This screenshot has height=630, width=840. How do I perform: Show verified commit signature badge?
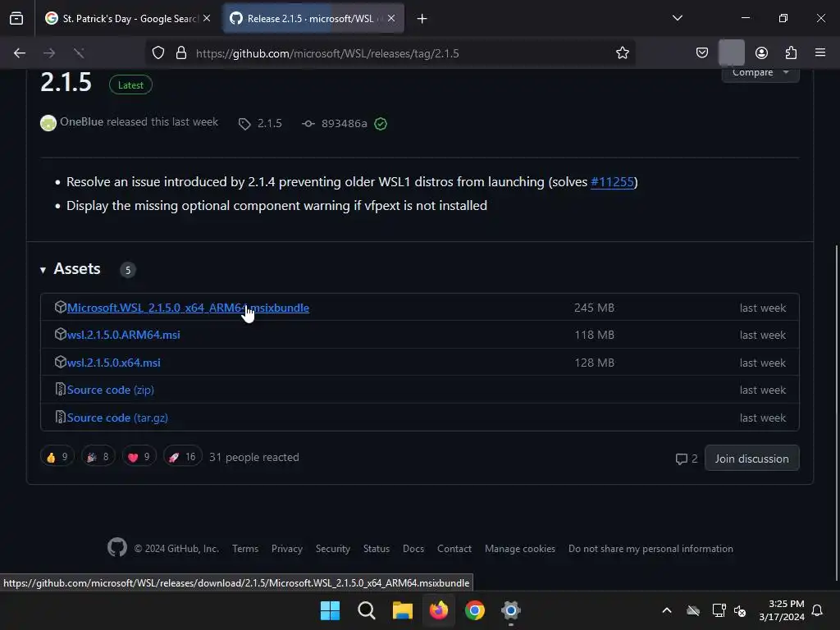(381, 124)
